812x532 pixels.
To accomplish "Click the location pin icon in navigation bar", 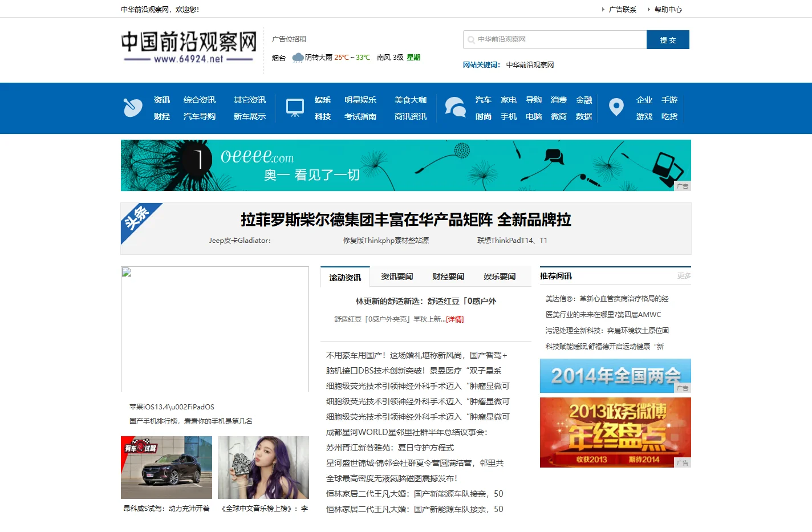I will (x=616, y=107).
